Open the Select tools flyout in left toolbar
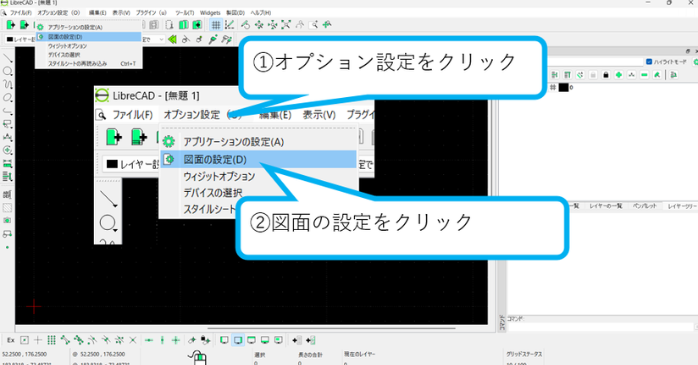The height and width of the screenshot is (365, 698). click(x=8, y=124)
